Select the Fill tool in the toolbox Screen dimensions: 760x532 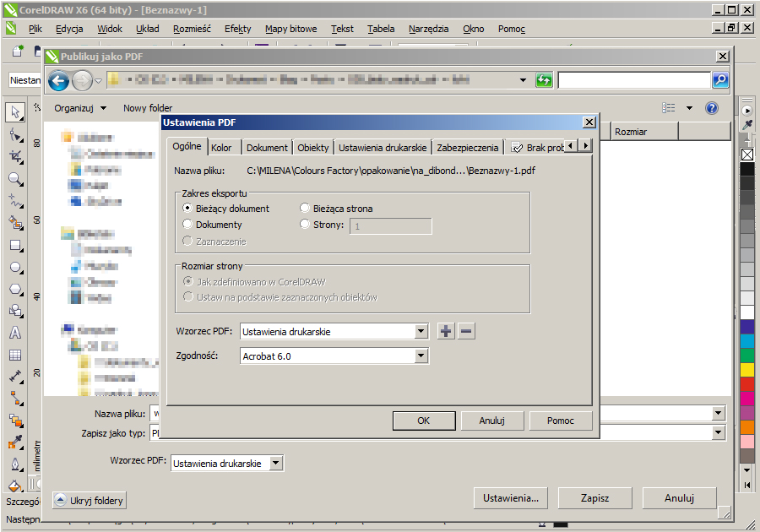click(15, 486)
